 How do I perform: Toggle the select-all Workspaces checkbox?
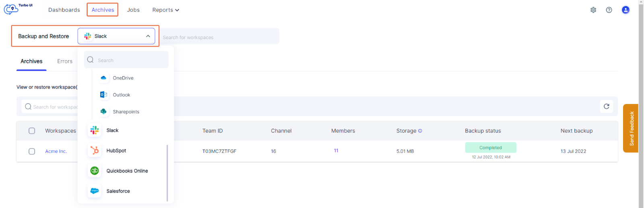click(32, 131)
